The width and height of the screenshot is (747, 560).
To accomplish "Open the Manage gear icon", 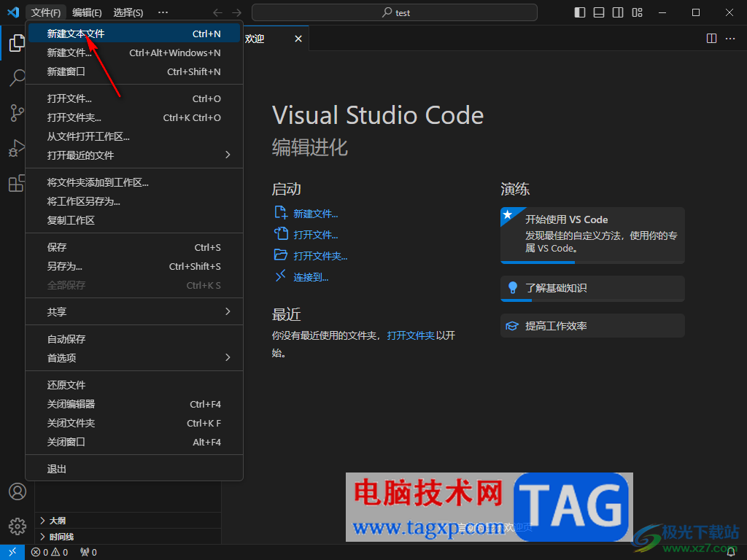I will (18, 526).
